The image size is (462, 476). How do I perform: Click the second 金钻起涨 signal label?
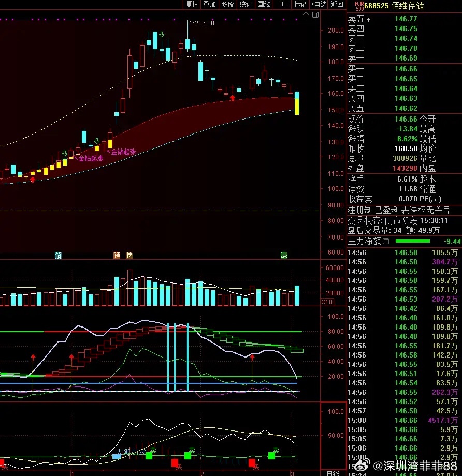click(x=123, y=152)
